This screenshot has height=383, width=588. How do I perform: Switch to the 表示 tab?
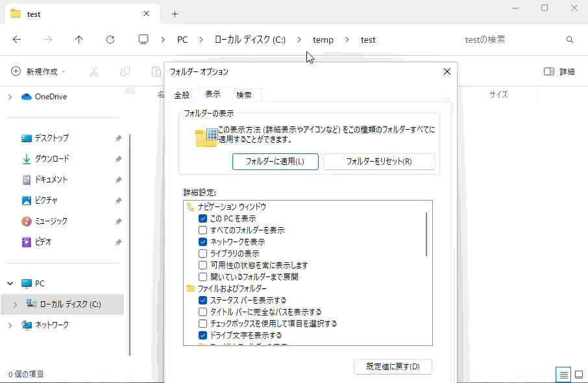pyautogui.click(x=213, y=94)
